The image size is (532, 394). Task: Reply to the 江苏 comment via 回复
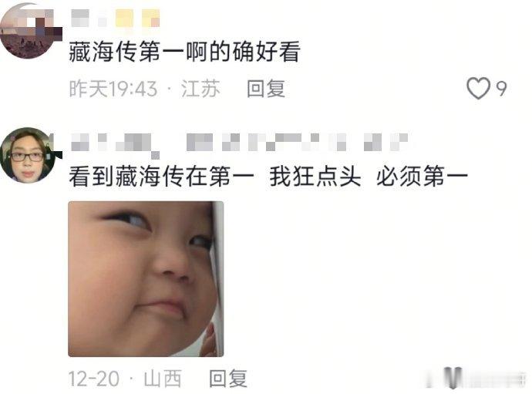[266, 89]
